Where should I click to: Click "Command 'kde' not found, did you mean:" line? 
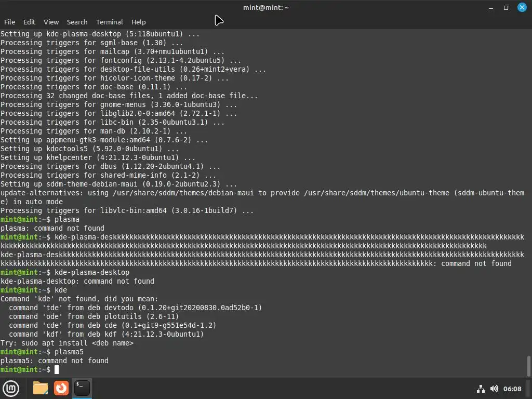pos(79,299)
